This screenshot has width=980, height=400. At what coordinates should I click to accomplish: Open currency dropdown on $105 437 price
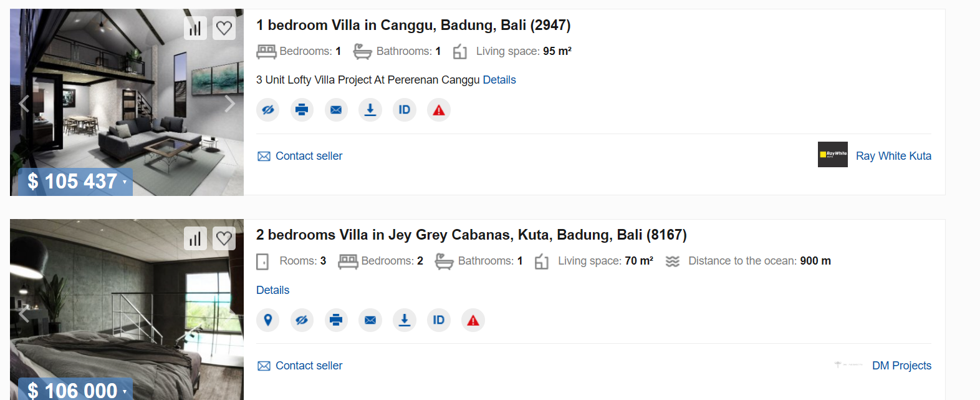pyautogui.click(x=125, y=182)
